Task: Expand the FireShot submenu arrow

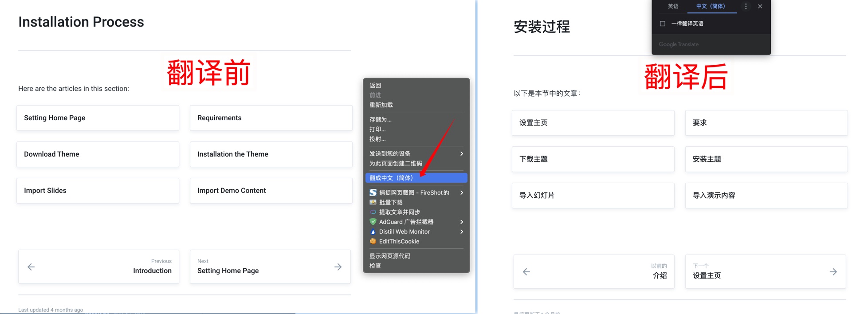Action: coord(462,192)
